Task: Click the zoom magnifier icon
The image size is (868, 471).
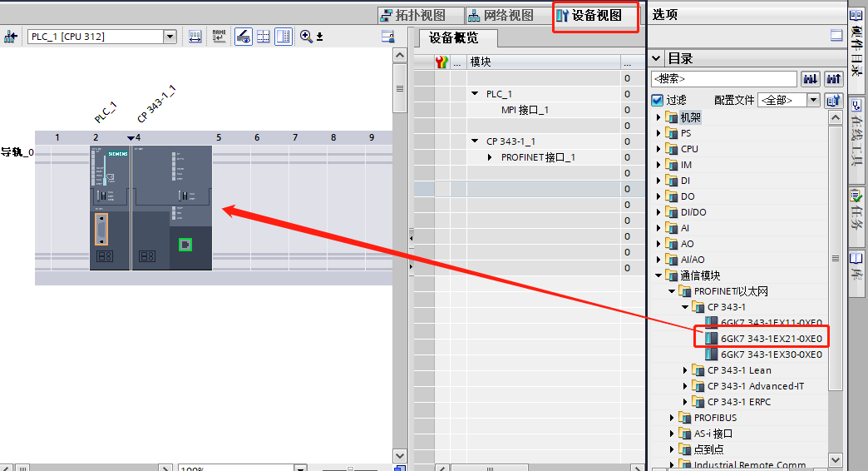Action: [306, 37]
